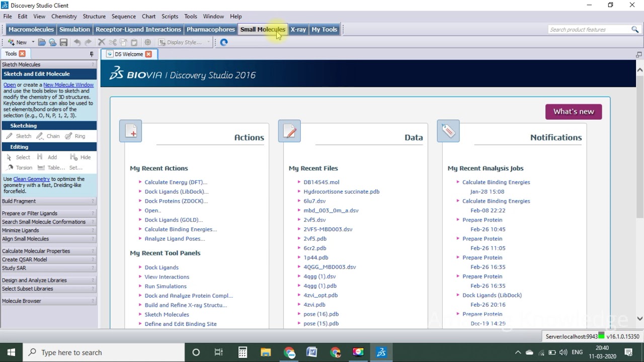This screenshot has height=362, width=644.
Task: Click the Hide hydrogens tool
Action: 80,157
